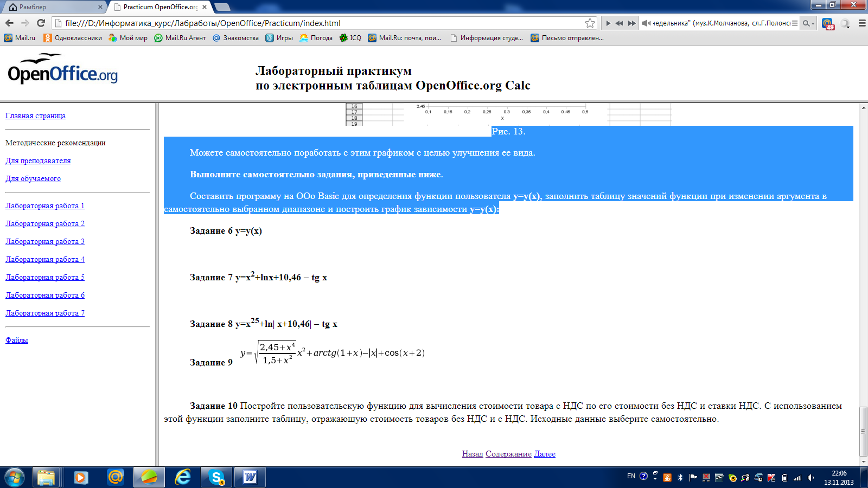
Task: Open the music player playlist icon
Action: (795, 23)
